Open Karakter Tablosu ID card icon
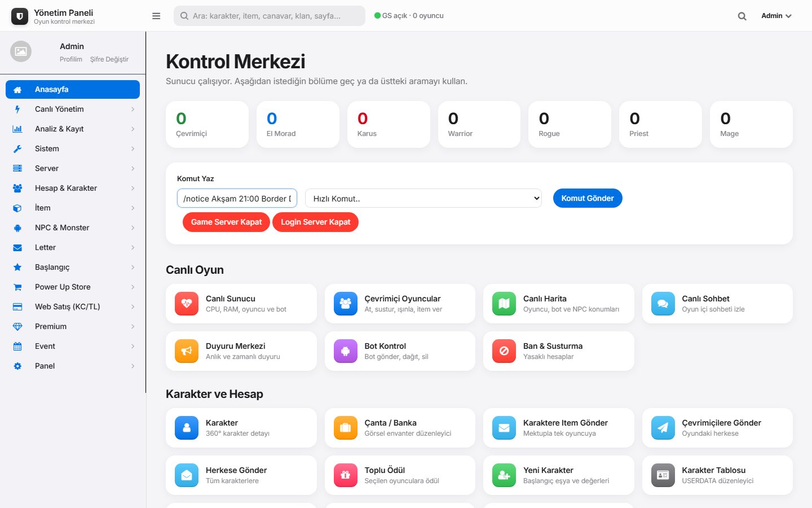812x508 pixels. click(x=663, y=475)
